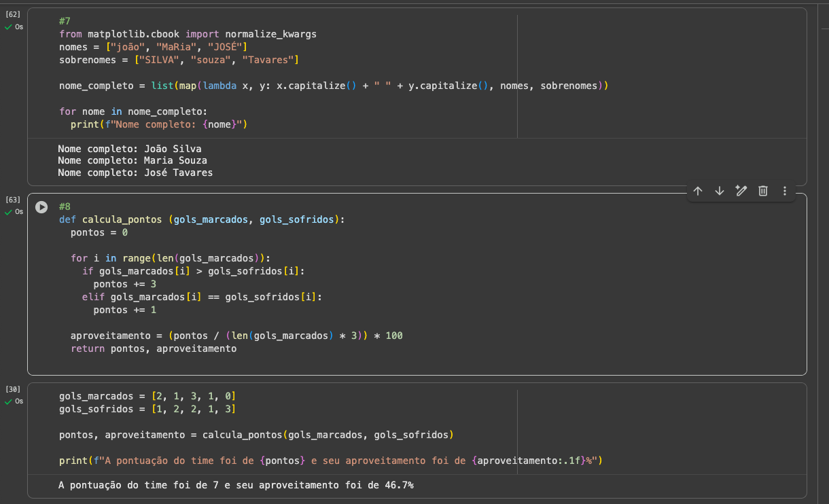Run the #8 calcula_pontos cell

pos(41,207)
